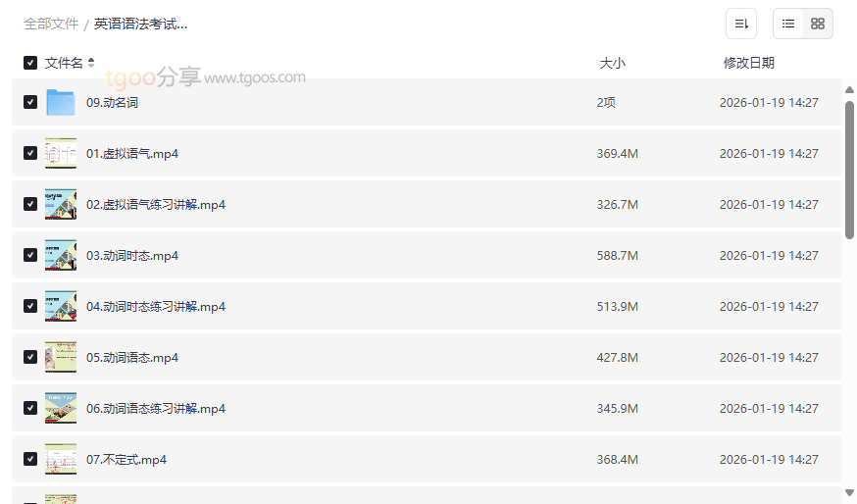This screenshot has width=857, height=504.
Task: Open the 02.虚拟语气练习讲解.mp4 file
Action: (x=156, y=204)
